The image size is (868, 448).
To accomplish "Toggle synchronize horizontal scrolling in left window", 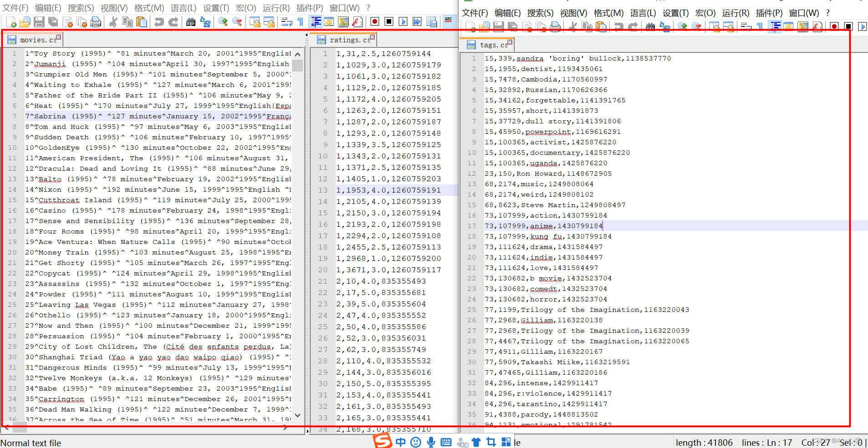I will point(269,22).
